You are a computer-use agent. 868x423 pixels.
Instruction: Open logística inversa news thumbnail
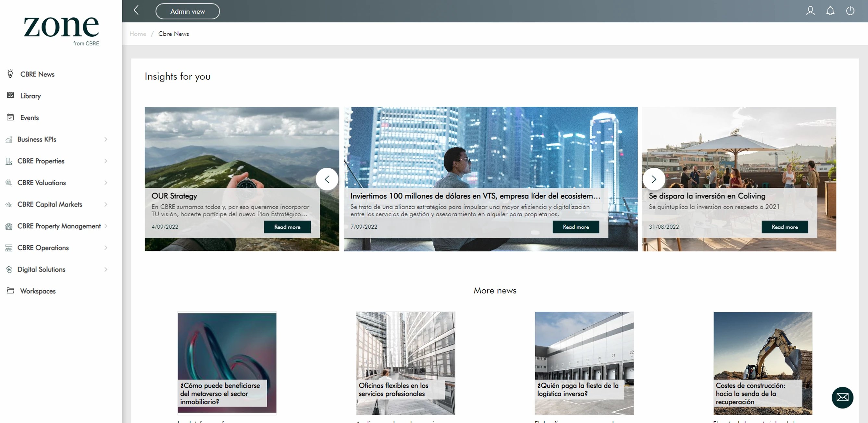(x=584, y=363)
